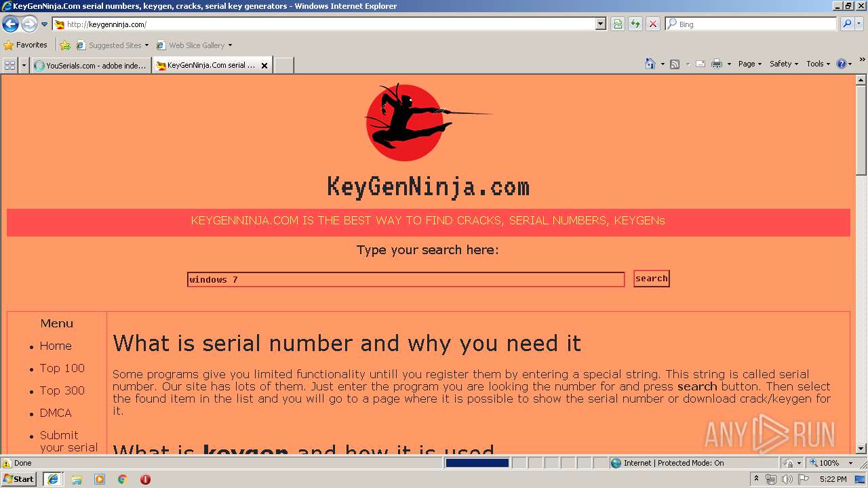868x488 pixels.
Task: Toggle Compatibility View icon
Action: coord(618,24)
